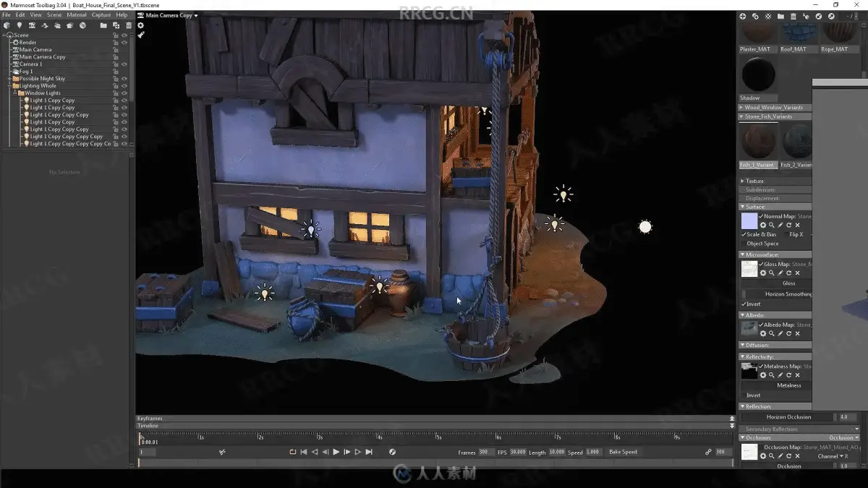
Task: Open the materials folder icon
Action: 780,16
